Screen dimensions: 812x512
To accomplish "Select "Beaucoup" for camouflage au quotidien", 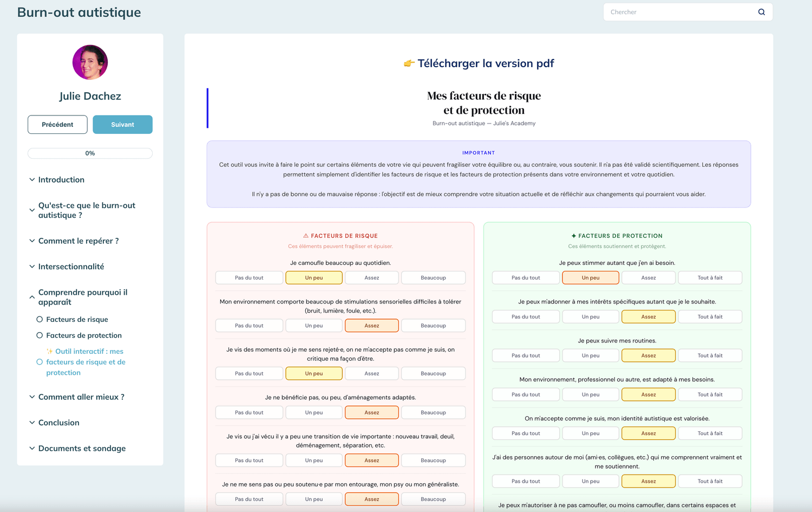I will pos(433,278).
